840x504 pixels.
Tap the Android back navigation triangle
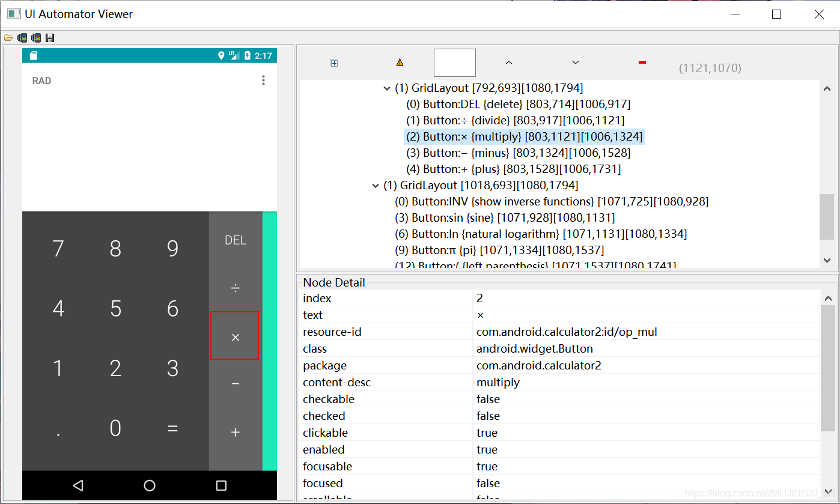(78, 485)
